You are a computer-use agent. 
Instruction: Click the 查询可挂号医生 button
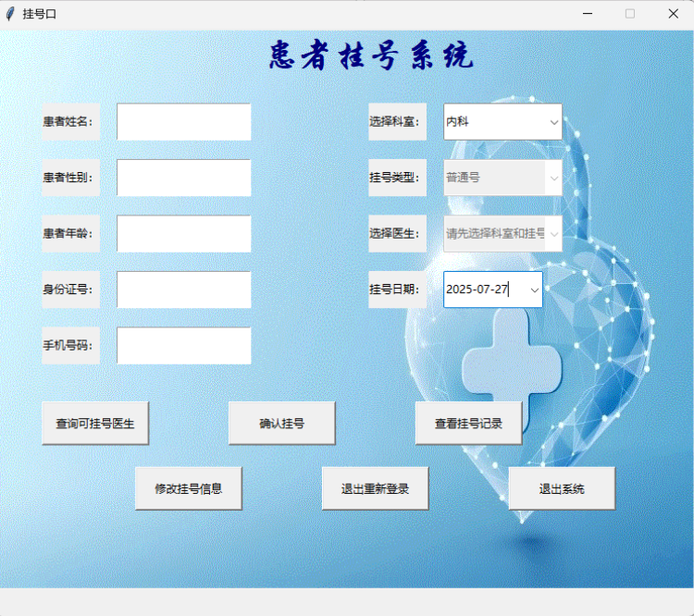(x=95, y=424)
